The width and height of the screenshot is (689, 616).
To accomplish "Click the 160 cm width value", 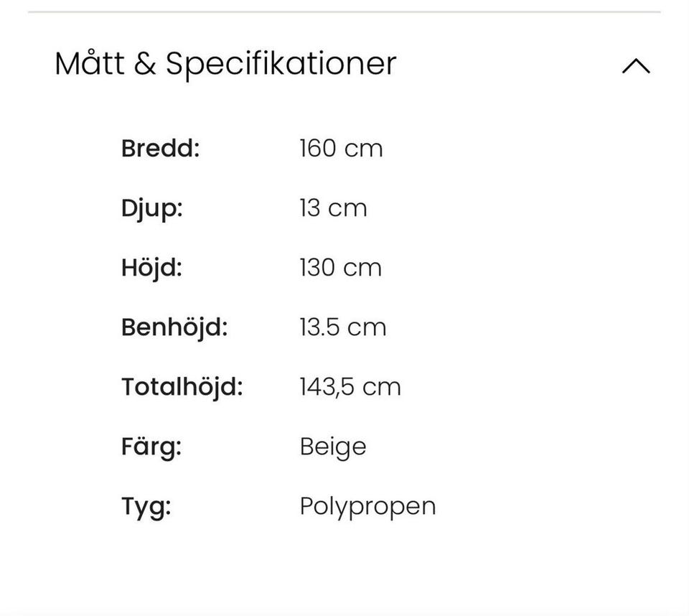I will coord(341,149).
